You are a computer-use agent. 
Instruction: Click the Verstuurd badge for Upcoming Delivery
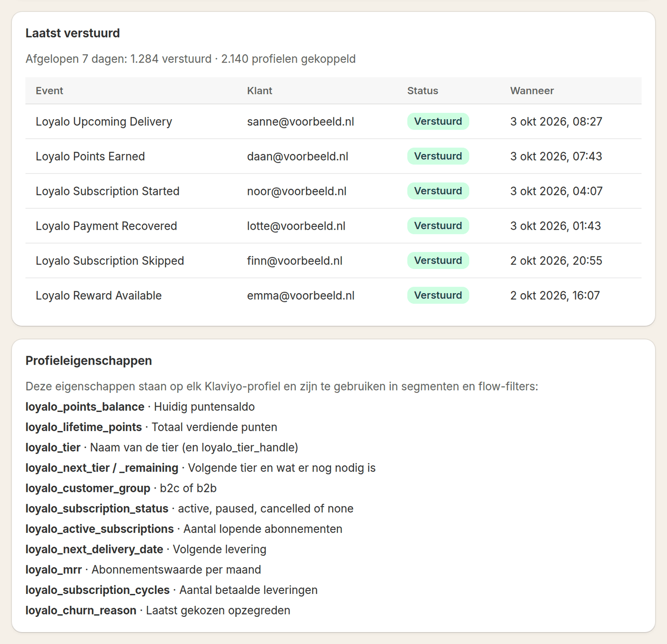438,122
